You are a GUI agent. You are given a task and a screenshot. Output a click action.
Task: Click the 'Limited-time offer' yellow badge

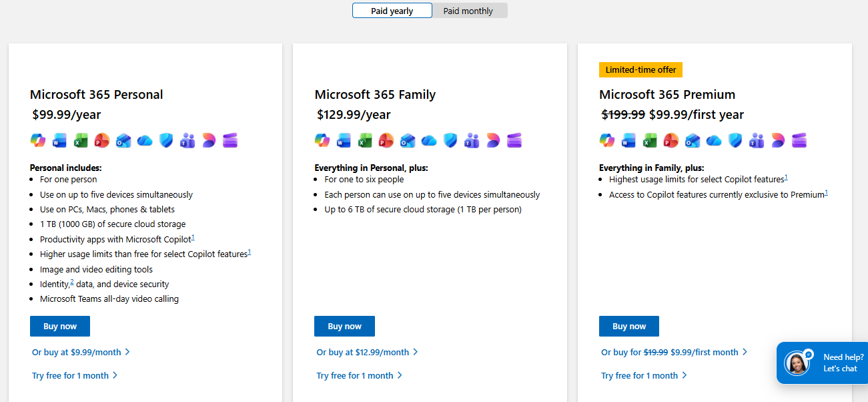coord(640,69)
